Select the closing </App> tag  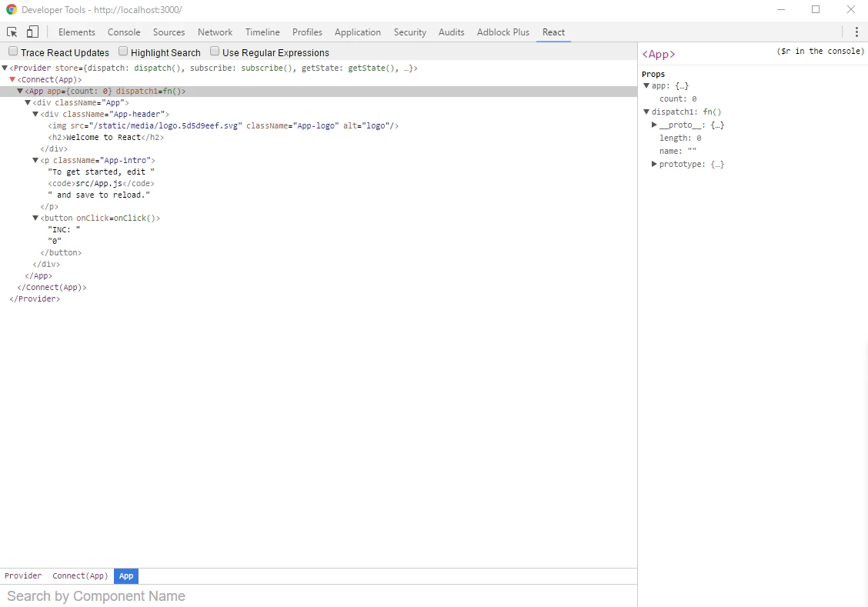(38, 275)
